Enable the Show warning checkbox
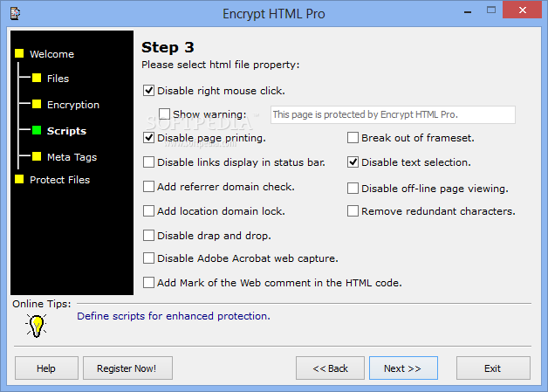 [x=164, y=114]
